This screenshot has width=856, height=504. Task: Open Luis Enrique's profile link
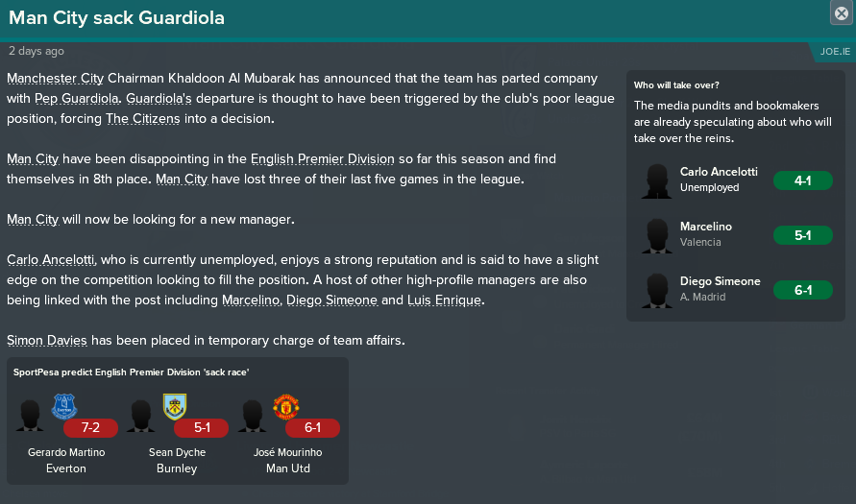pos(445,300)
